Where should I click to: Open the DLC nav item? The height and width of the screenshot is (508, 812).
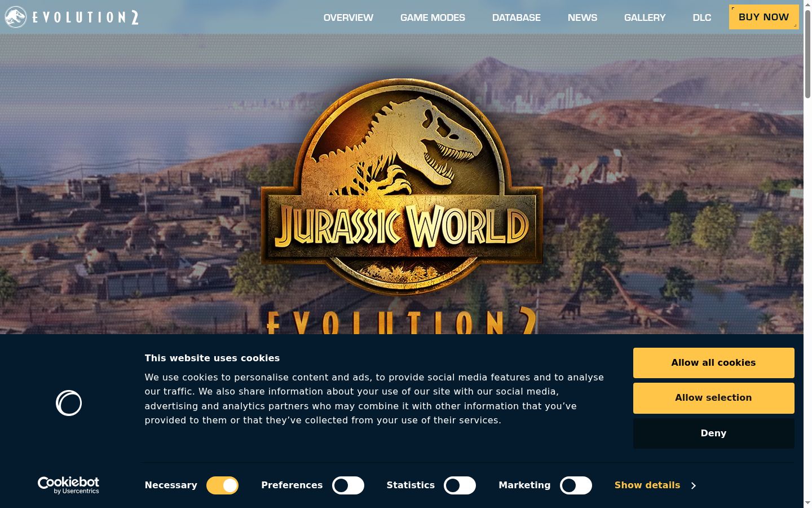(x=702, y=17)
